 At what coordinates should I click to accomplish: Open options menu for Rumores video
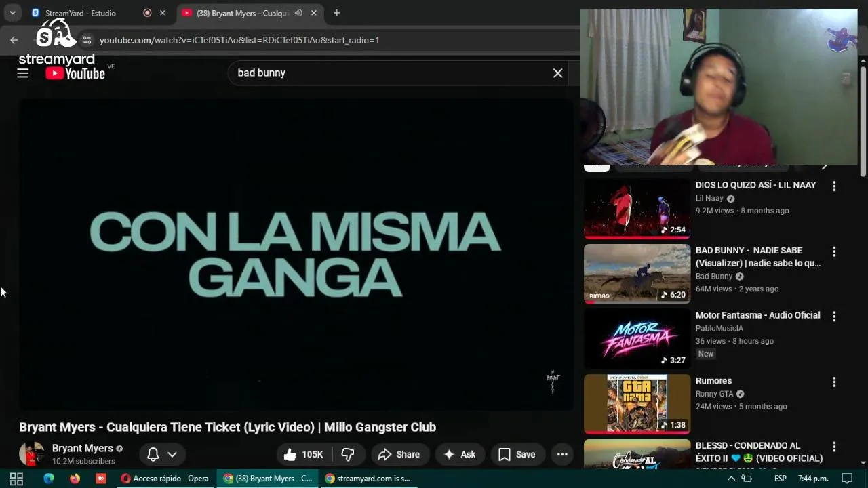[x=834, y=382]
